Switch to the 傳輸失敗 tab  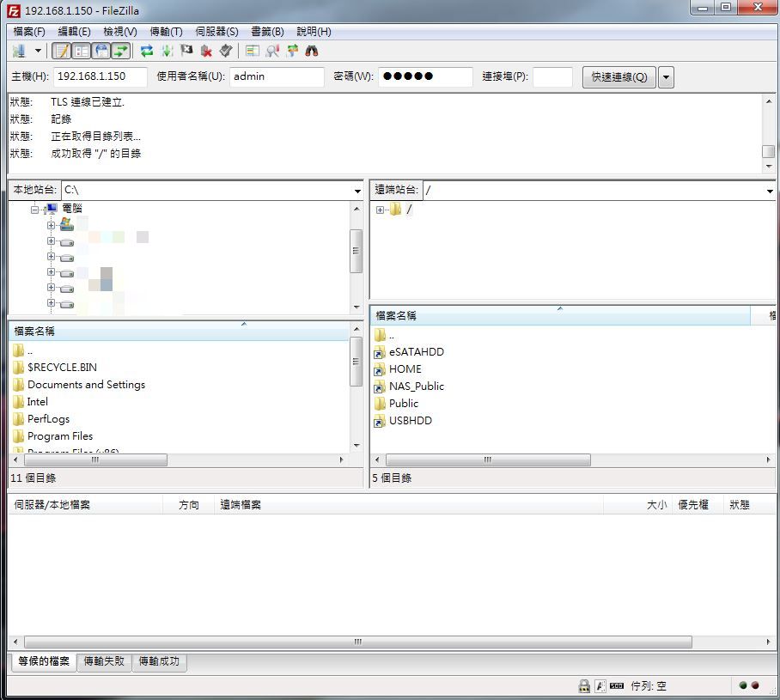[103, 661]
